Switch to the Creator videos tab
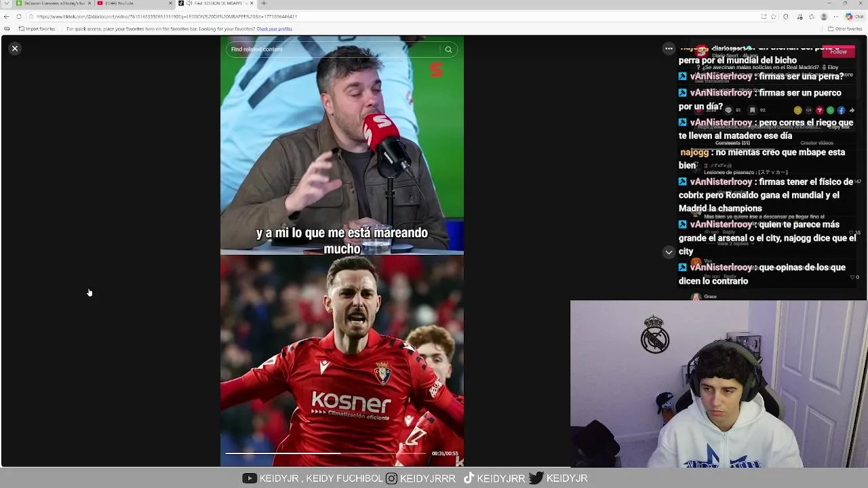Image resolution: width=868 pixels, height=488 pixels. pos(816,143)
